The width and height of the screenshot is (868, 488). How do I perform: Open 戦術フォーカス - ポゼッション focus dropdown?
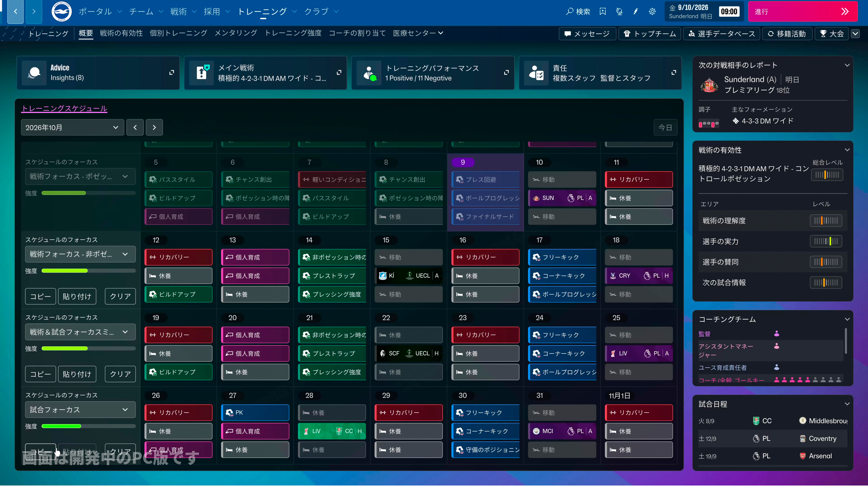(x=80, y=176)
